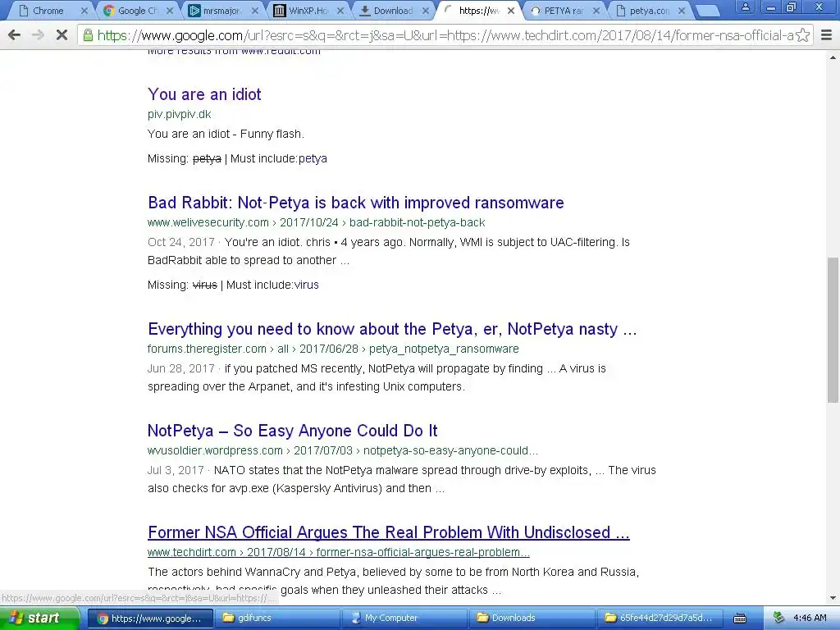This screenshot has width=840, height=630.
Task: Click the wvusoldier.wordpress.com breadcrumb URL
Action: coord(343,450)
